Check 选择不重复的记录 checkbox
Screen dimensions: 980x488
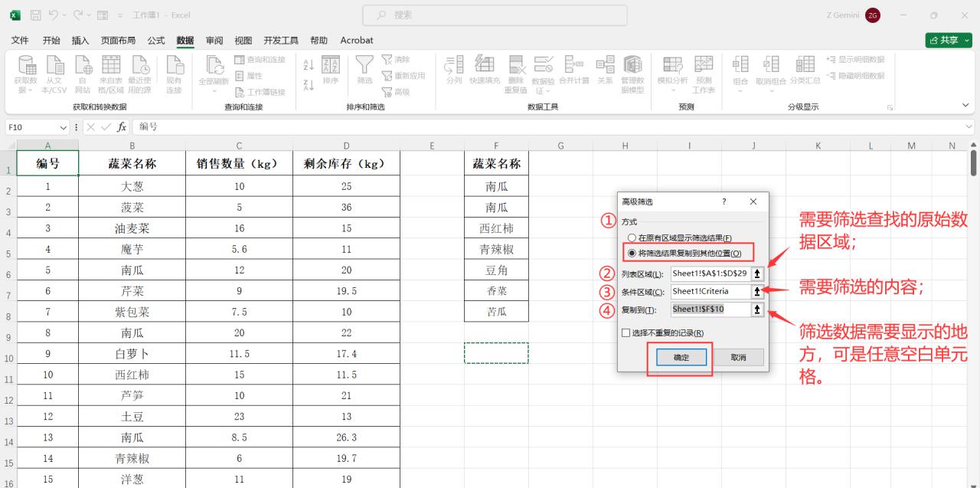[x=626, y=333]
